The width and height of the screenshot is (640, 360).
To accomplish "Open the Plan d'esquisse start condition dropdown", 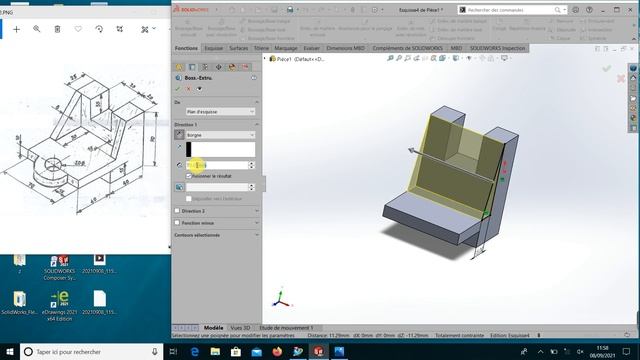I will pos(220,111).
